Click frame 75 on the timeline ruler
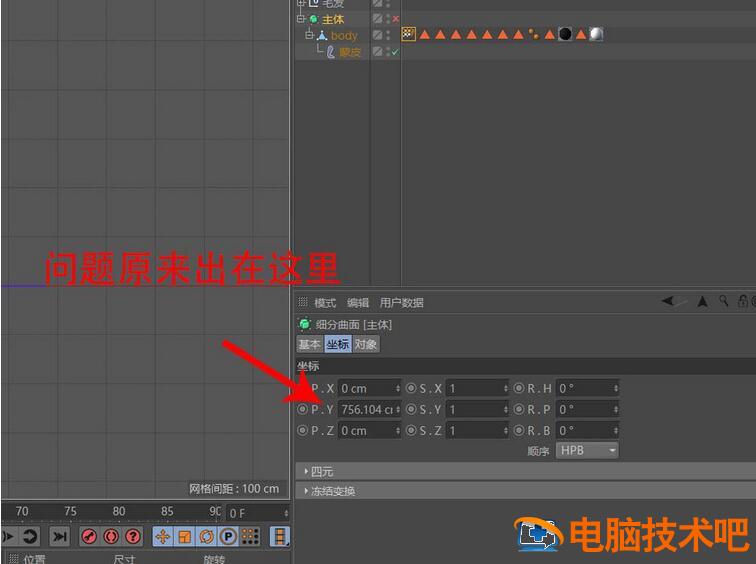This screenshot has width=756, height=564. pos(70,511)
